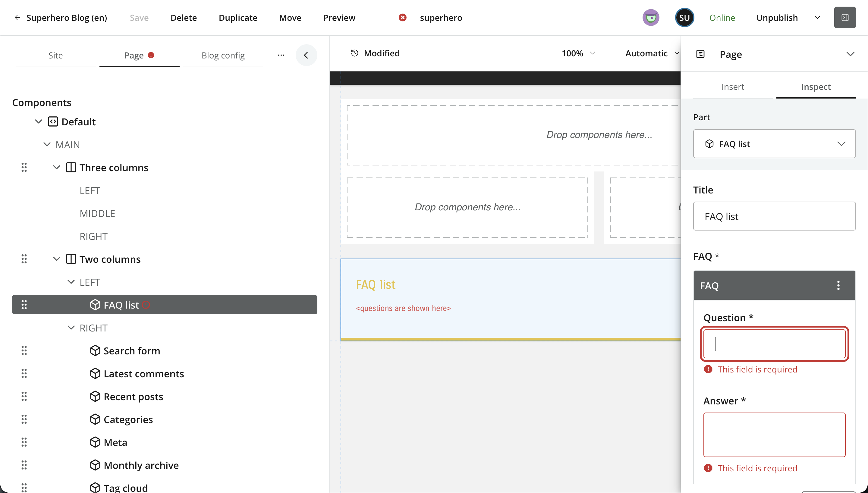Switch to the Blog config tab

223,55
